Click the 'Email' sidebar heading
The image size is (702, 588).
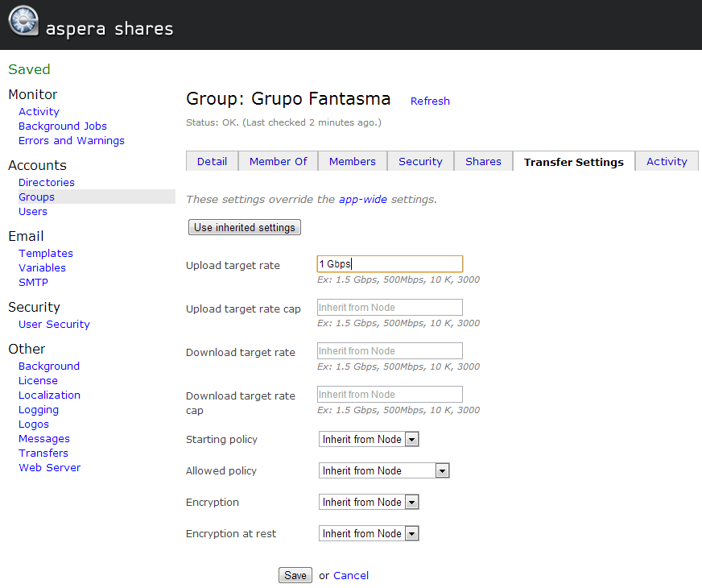coord(26,236)
